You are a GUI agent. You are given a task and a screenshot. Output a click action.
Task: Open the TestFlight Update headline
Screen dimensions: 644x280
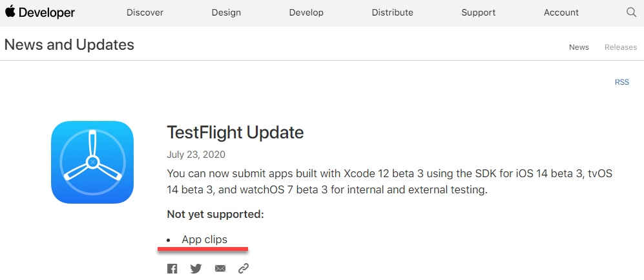coord(235,133)
